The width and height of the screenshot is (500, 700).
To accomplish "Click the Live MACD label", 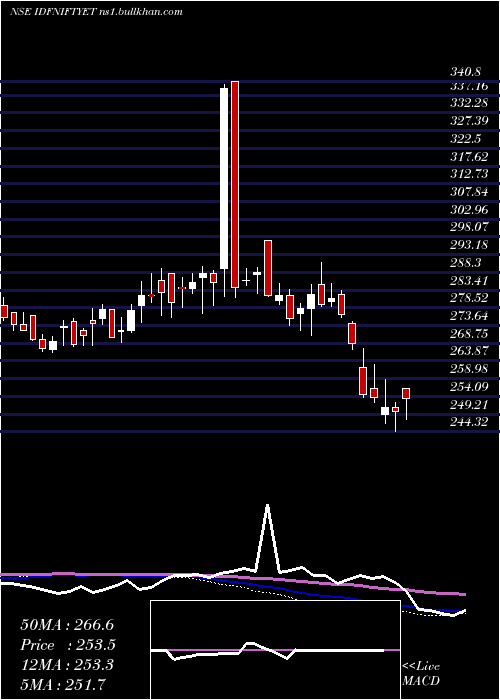I will coord(421,674).
